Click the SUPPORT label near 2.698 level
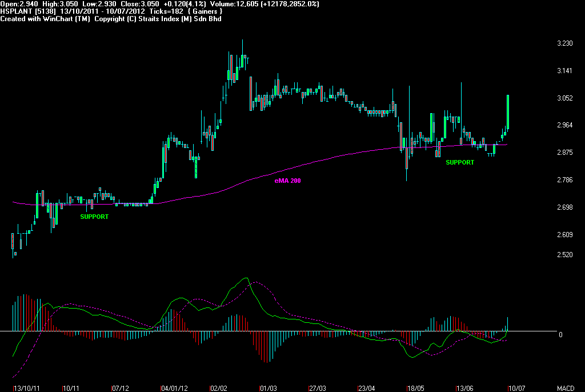The height and width of the screenshot is (392, 585). click(x=94, y=217)
